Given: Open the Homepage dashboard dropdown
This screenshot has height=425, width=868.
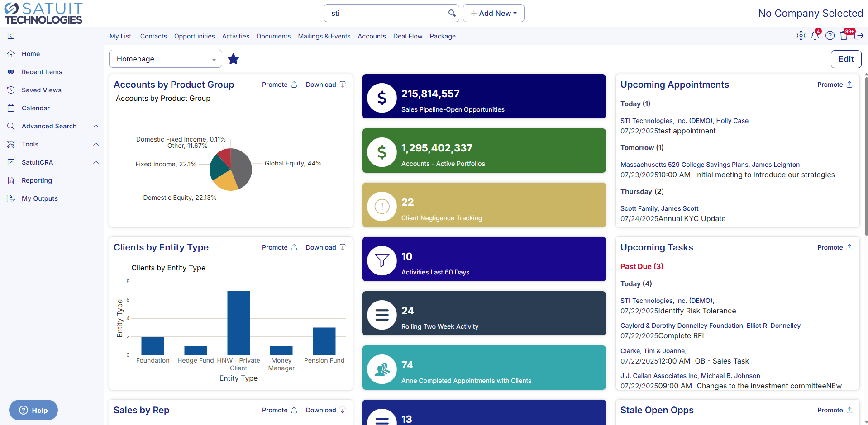Looking at the screenshot, I should pos(166,59).
